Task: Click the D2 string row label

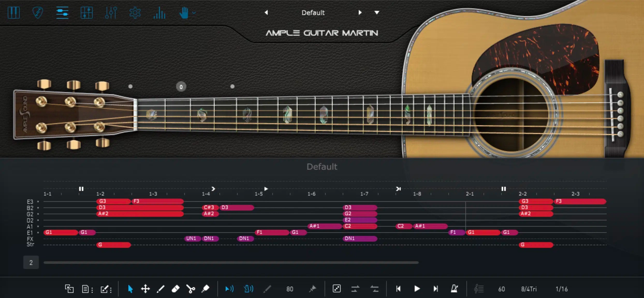Action: 30,220
